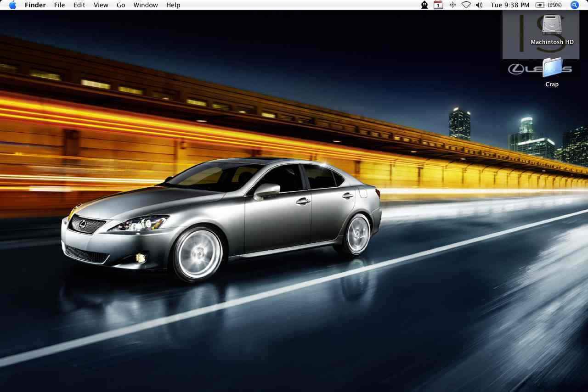This screenshot has width=588, height=392.
Task: Open Spotlight search magnifier
Action: pos(575,5)
